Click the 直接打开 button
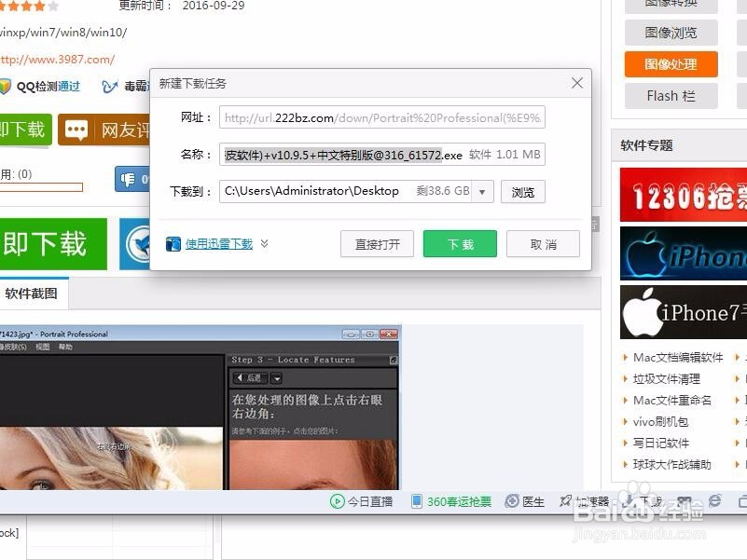Screen dimensions: 747x560 point(378,244)
